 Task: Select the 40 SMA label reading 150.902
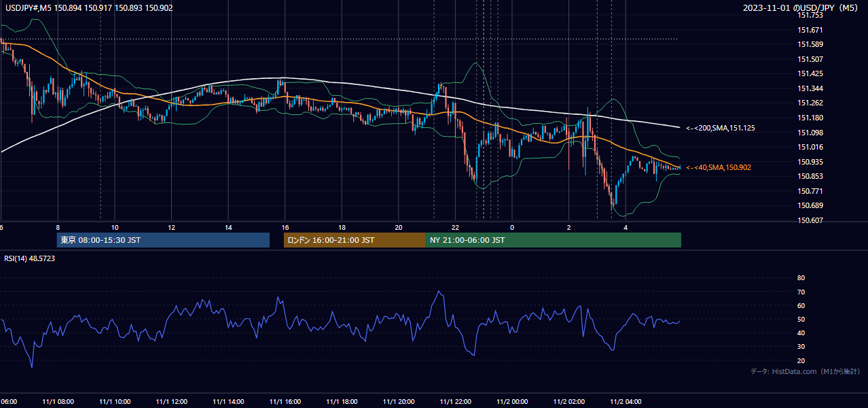718,167
